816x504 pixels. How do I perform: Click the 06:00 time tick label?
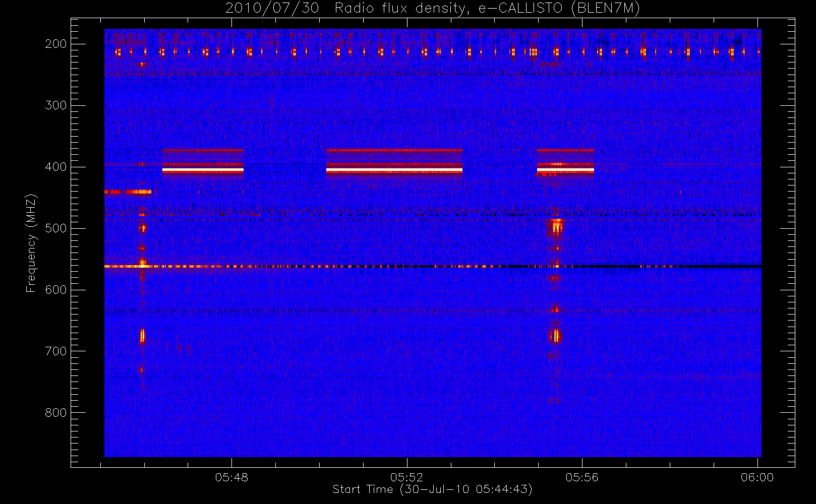[x=757, y=477]
